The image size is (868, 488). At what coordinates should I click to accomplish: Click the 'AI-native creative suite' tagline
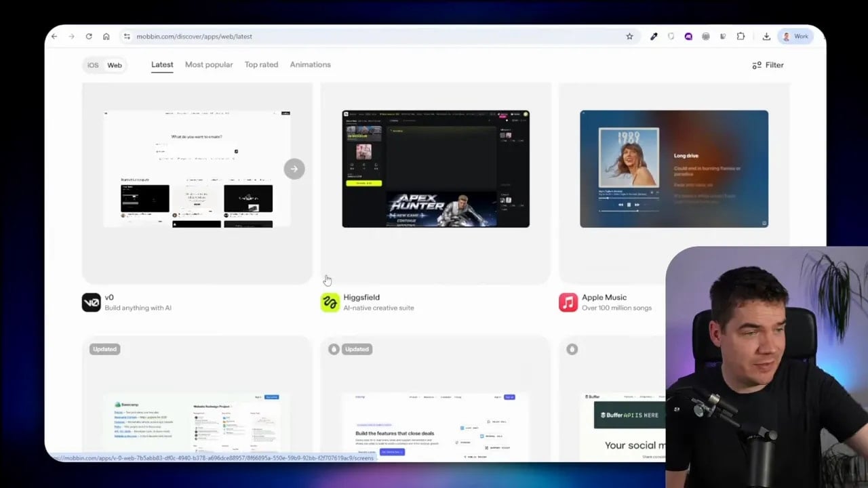[x=378, y=308]
